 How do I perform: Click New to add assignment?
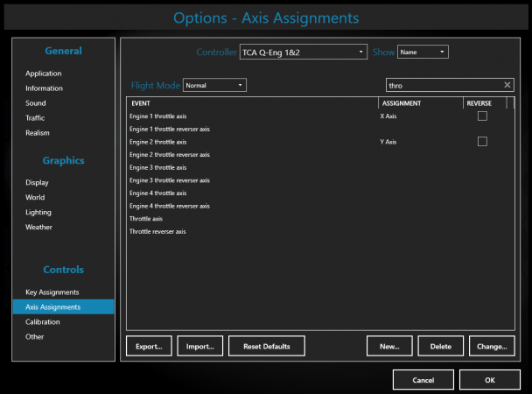click(389, 346)
